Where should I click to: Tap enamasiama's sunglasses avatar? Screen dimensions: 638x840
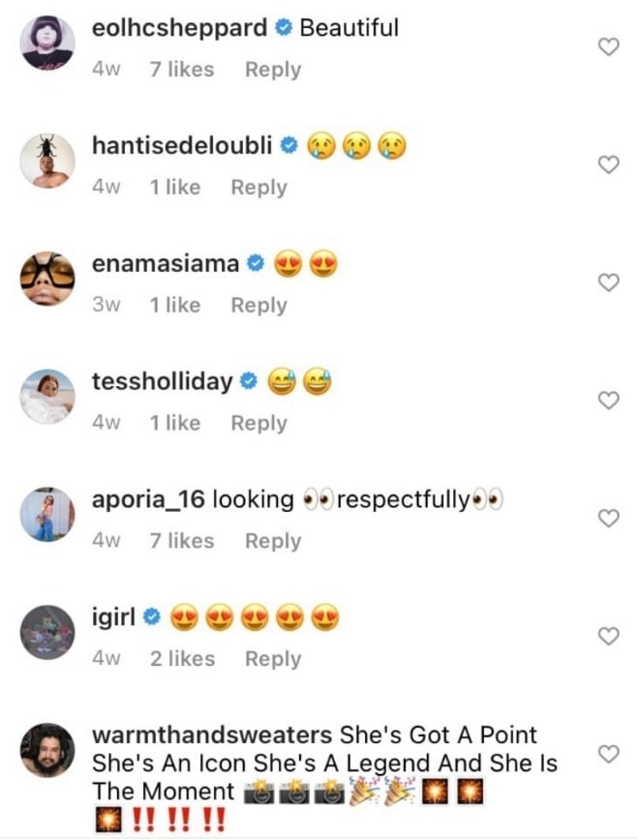(x=47, y=279)
